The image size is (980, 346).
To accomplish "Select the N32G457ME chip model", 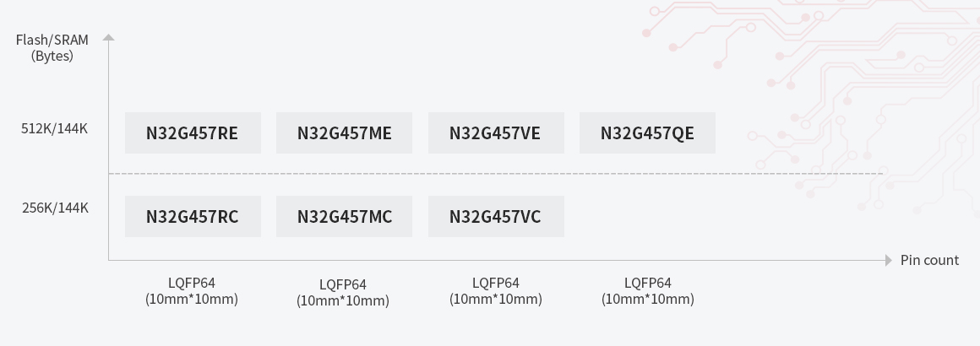I will tap(344, 133).
